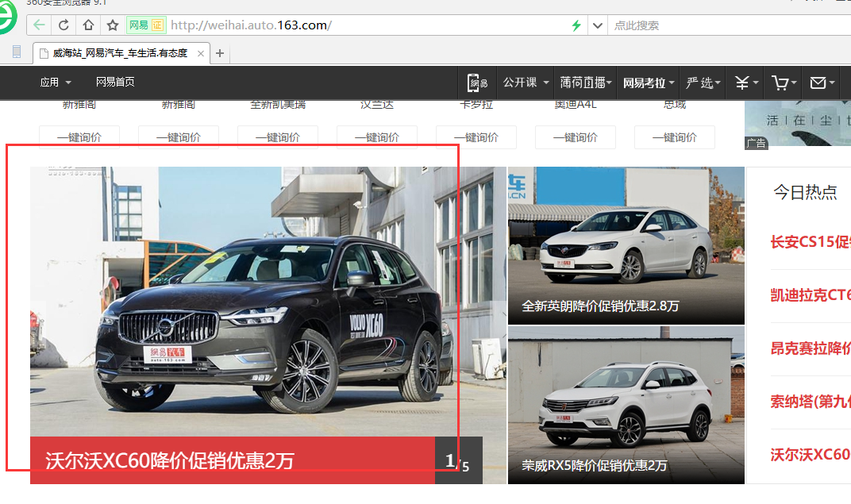The width and height of the screenshot is (851, 504).
Task: Open the 凯迪拉克CT6 hot news link
Action: (x=811, y=295)
